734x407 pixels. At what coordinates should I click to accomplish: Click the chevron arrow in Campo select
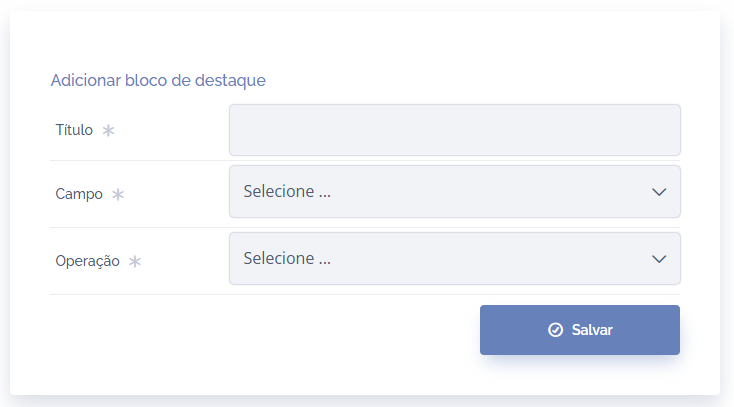tap(659, 192)
